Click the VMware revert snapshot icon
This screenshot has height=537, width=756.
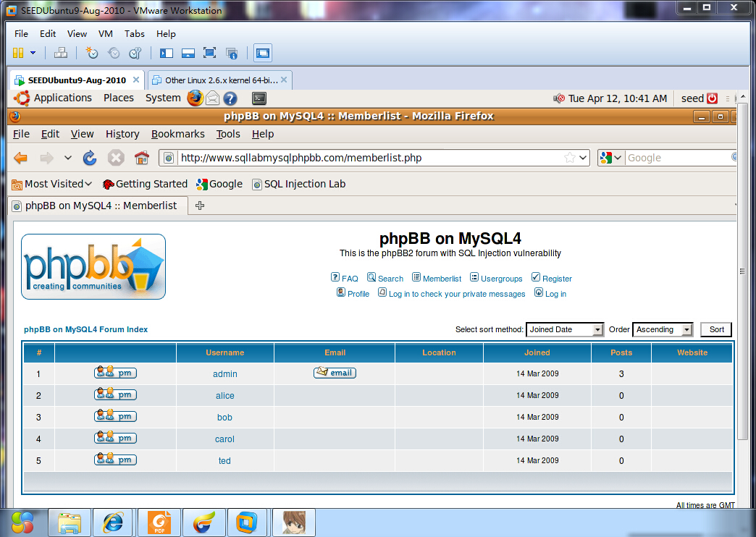click(x=114, y=53)
